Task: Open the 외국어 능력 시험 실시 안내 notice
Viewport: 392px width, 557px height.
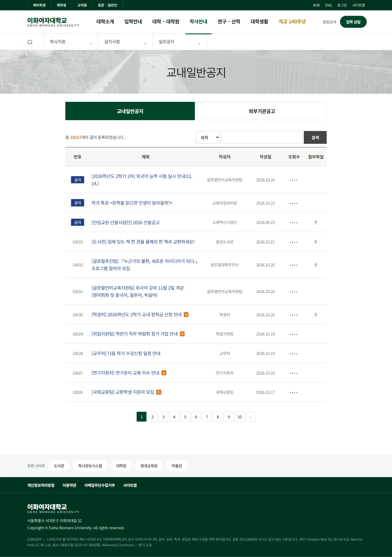Action: 142,180
